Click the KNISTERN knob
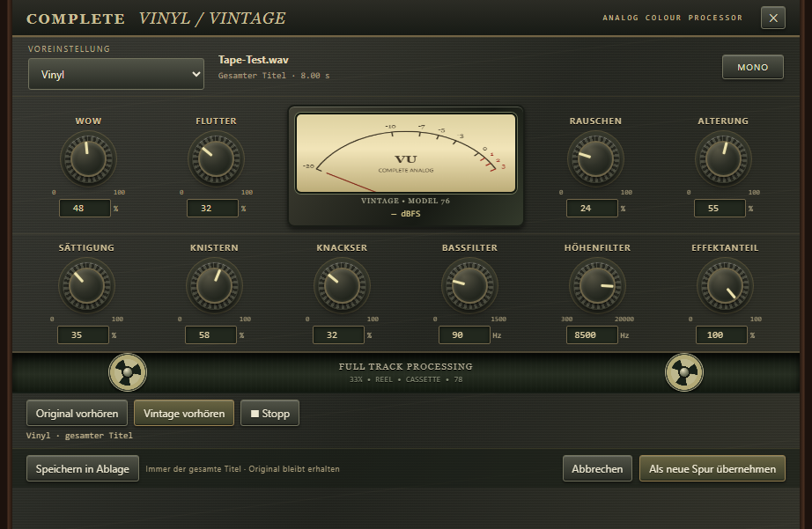The image size is (812, 529). [214, 286]
